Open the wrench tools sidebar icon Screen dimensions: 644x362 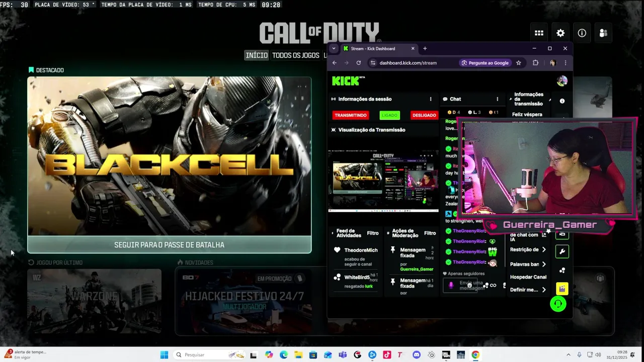[x=562, y=251]
